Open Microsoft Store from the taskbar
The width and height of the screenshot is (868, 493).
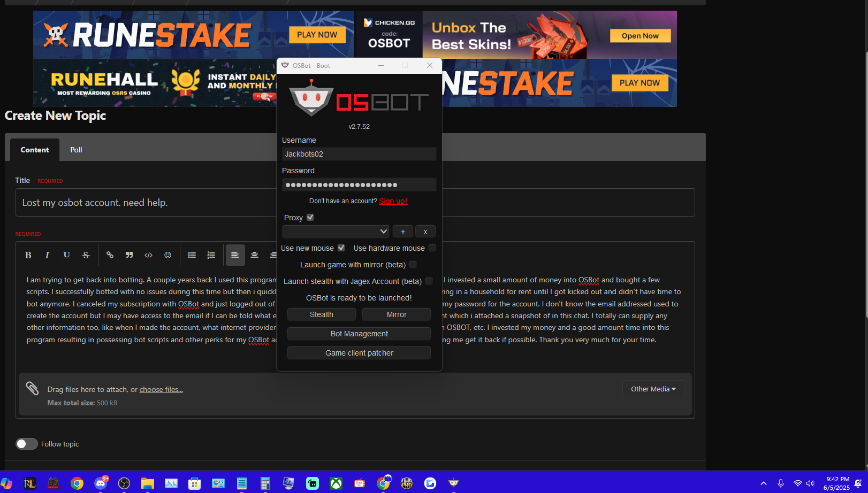[x=195, y=483]
